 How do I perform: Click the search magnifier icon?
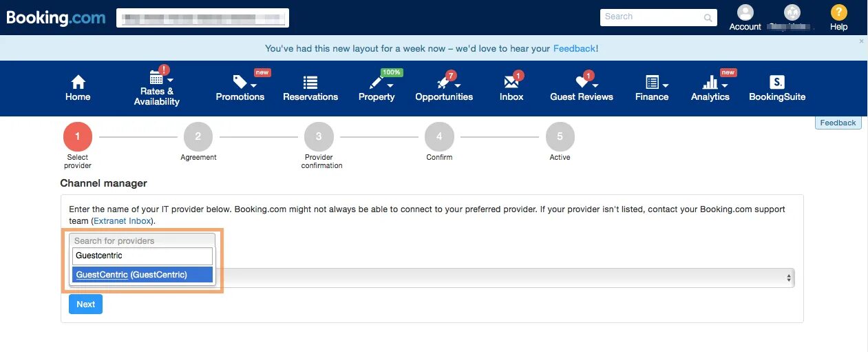coord(708,18)
